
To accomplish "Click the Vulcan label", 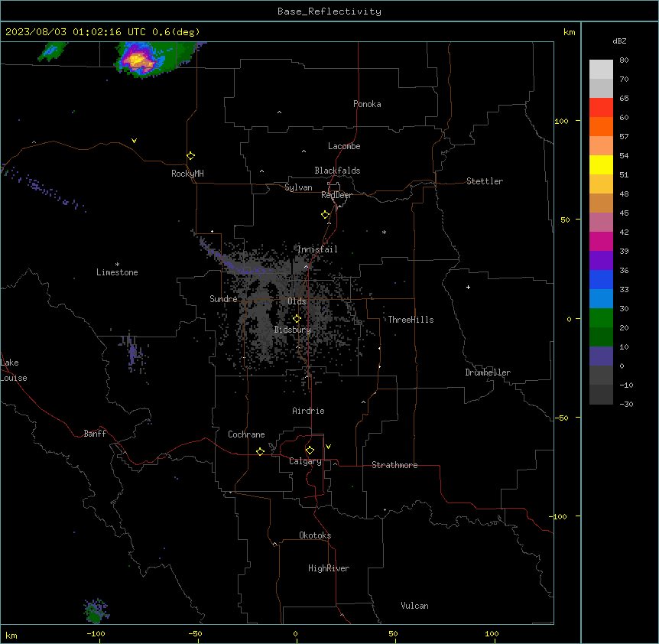I will [414, 606].
